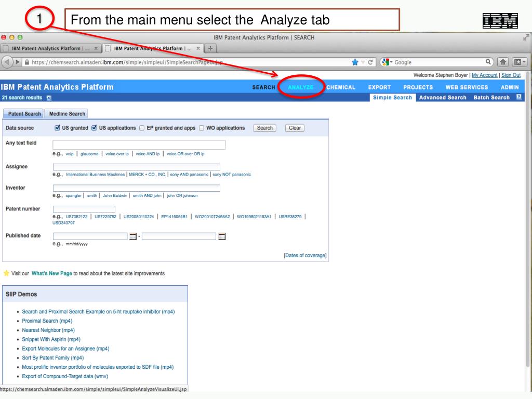Click the Patent number input field

[x=84, y=209]
